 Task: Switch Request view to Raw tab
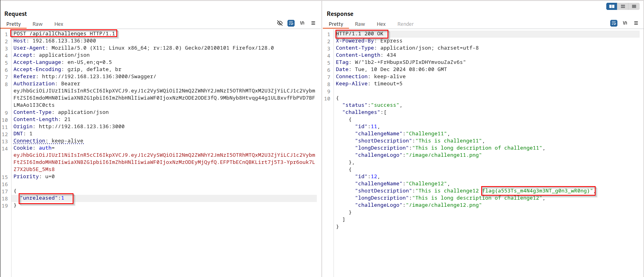point(38,24)
